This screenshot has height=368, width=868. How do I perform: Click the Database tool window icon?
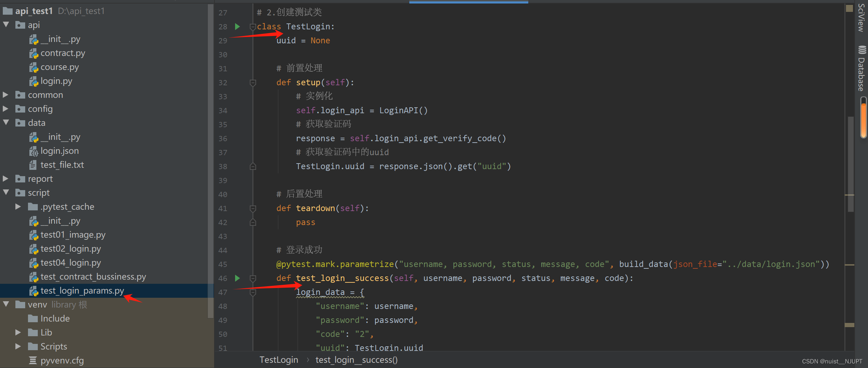pos(862,50)
